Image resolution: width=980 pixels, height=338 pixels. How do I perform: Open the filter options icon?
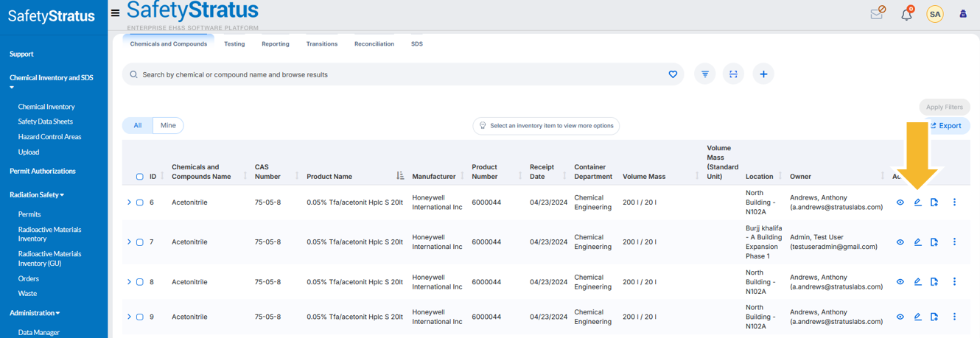(x=705, y=74)
